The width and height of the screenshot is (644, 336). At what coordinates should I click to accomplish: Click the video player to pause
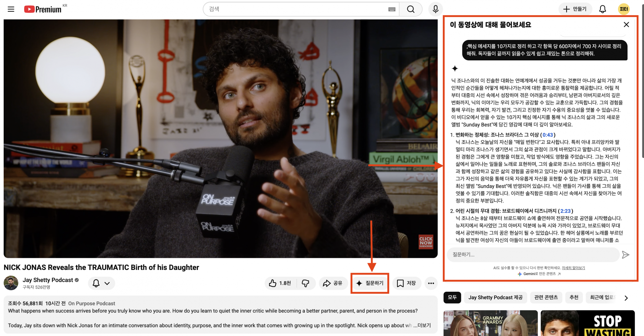point(221,138)
